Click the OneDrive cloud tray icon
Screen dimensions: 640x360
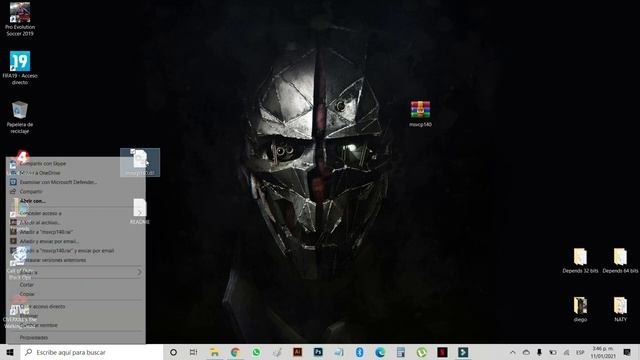click(526, 352)
